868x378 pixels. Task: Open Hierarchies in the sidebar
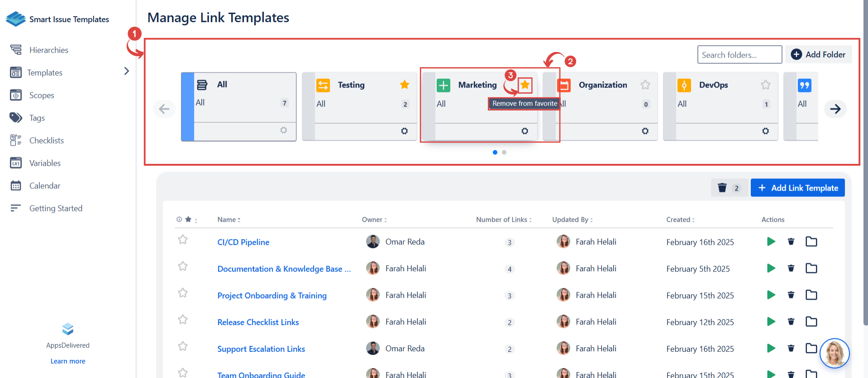point(48,50)
